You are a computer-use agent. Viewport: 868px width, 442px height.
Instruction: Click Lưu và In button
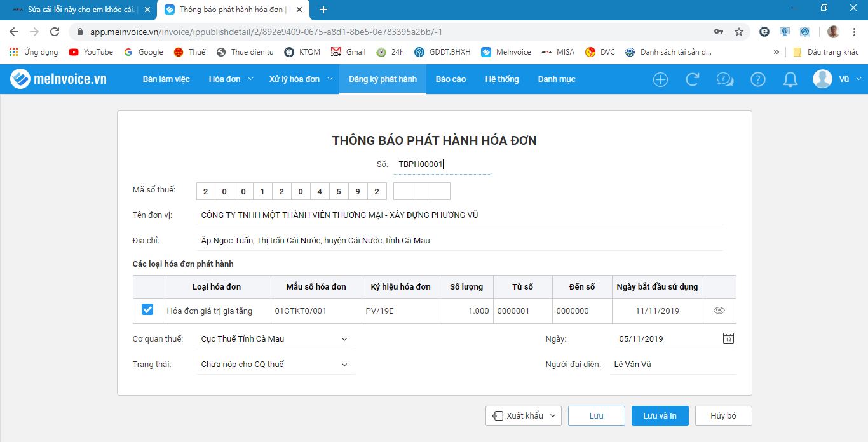click(x=660, y=416)
